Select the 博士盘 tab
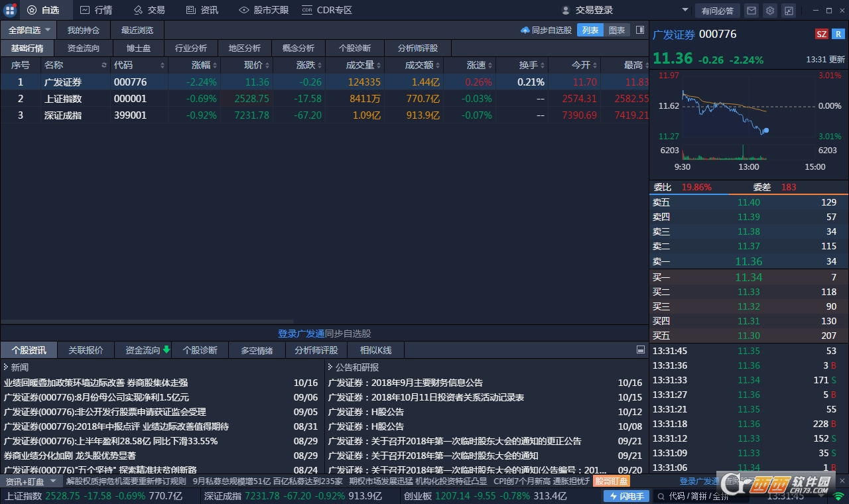This screenshot has height=504, width=849. pos(137,48)
